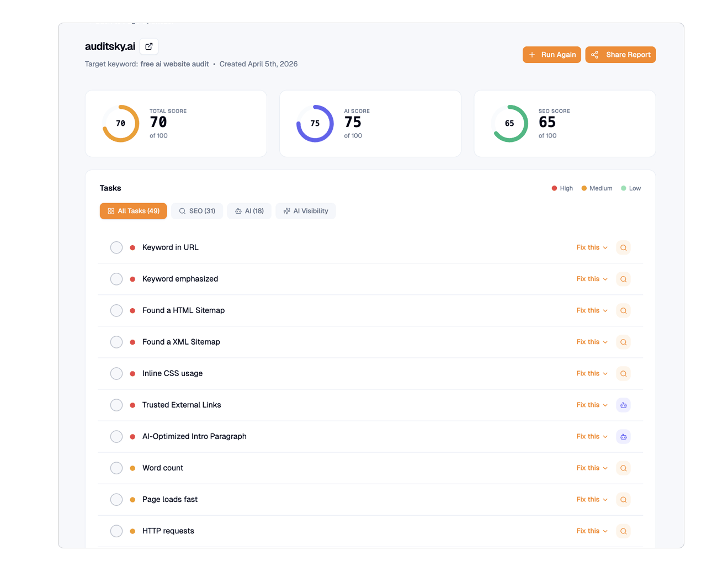Check the Word count task circle
The image size is (728, 566).
coord(116,468)
